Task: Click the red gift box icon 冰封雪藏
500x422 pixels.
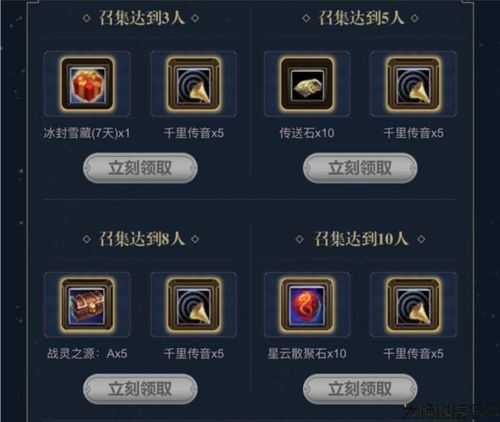Action: pyautogui.click(x=87, y=84)
